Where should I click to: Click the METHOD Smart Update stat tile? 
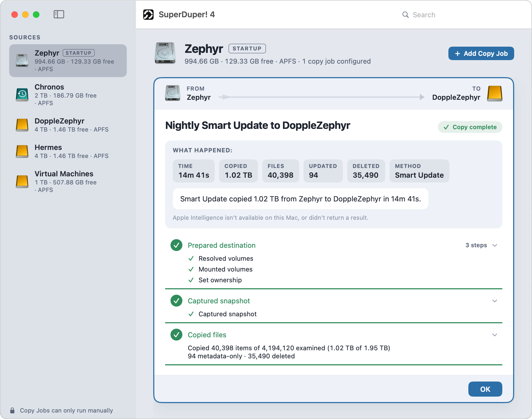coord(420,171)
